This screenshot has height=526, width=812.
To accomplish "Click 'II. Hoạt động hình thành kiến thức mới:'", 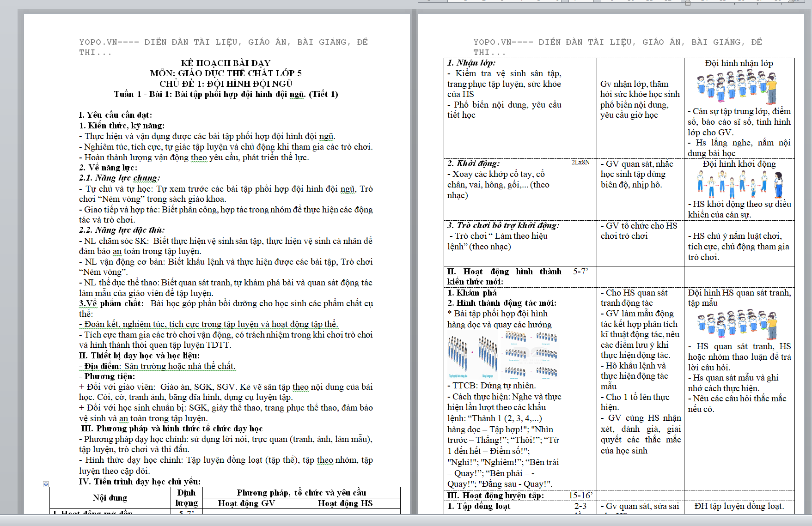I will [504, 277].
